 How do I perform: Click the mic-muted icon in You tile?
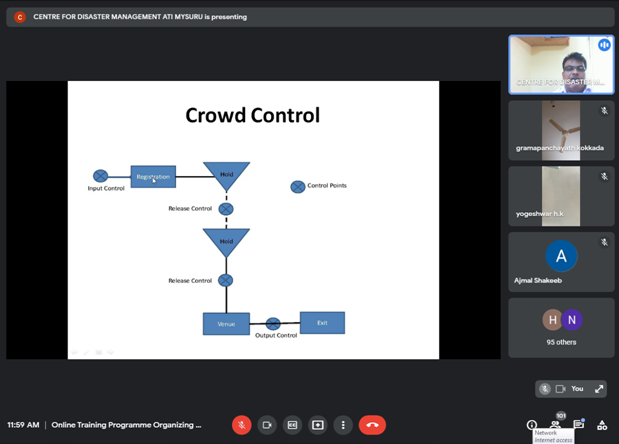click(545, 389)
